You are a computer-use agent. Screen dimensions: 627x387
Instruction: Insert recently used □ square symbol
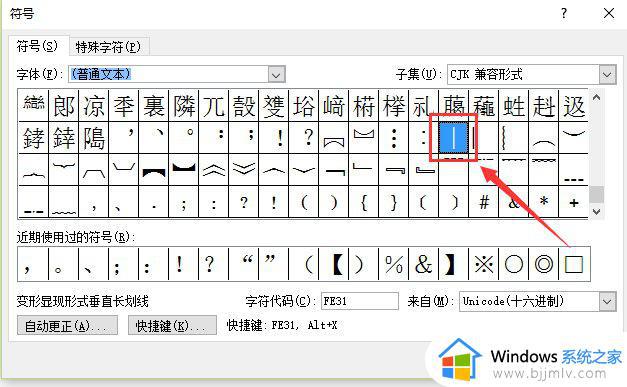[574, 264]
